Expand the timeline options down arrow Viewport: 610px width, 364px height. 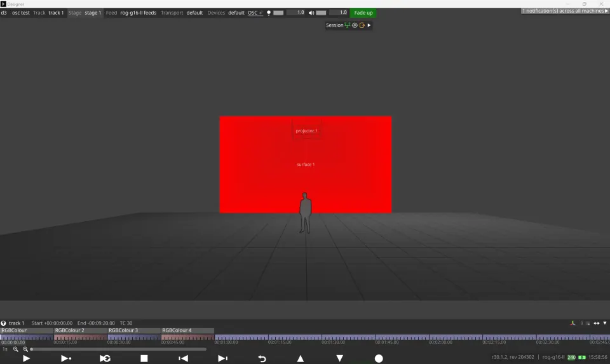pyautogui.click(x=604, y=323)
